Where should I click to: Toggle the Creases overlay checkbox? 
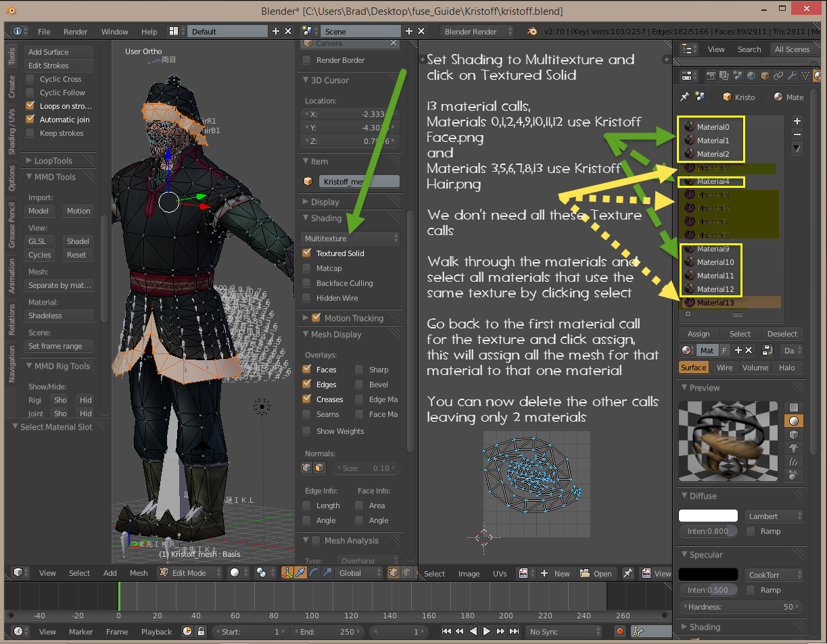[x=306, y=399]
